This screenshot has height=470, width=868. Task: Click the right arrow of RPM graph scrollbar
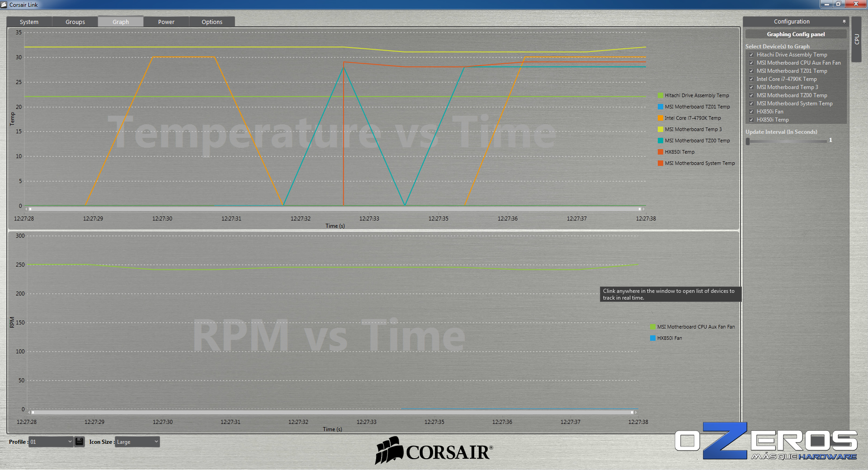point(636,412)
